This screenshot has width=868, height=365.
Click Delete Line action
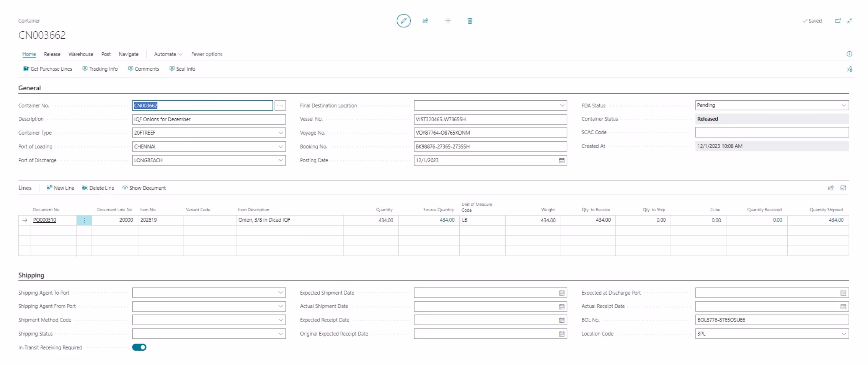tap(98, 188)
